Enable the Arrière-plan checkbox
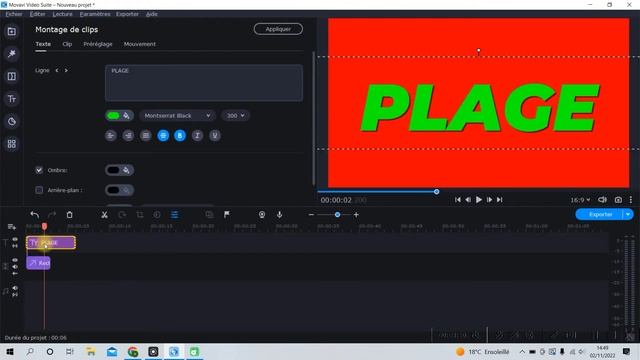The image size is (640, 360). tap(39, 190)
